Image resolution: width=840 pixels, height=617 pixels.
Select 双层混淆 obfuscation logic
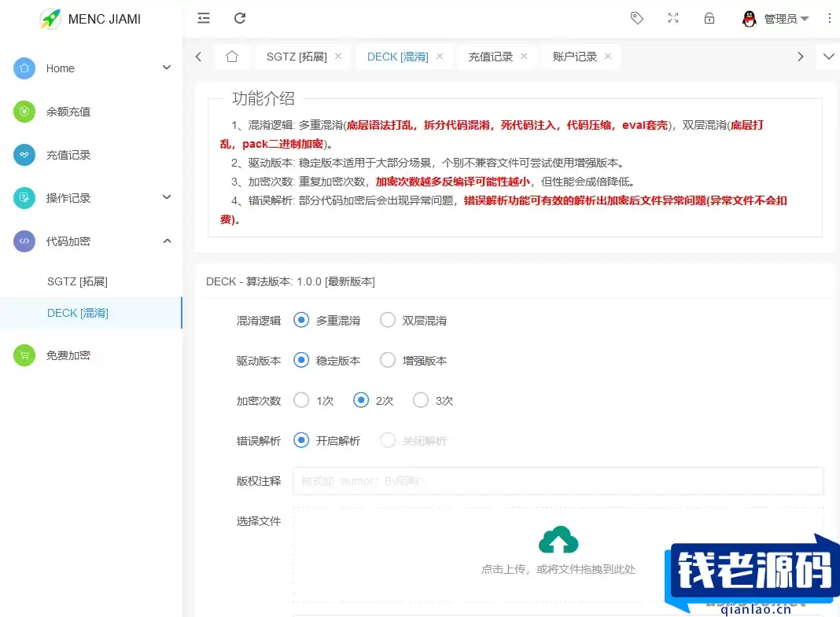pyautogui.click(x=387, y=320)
